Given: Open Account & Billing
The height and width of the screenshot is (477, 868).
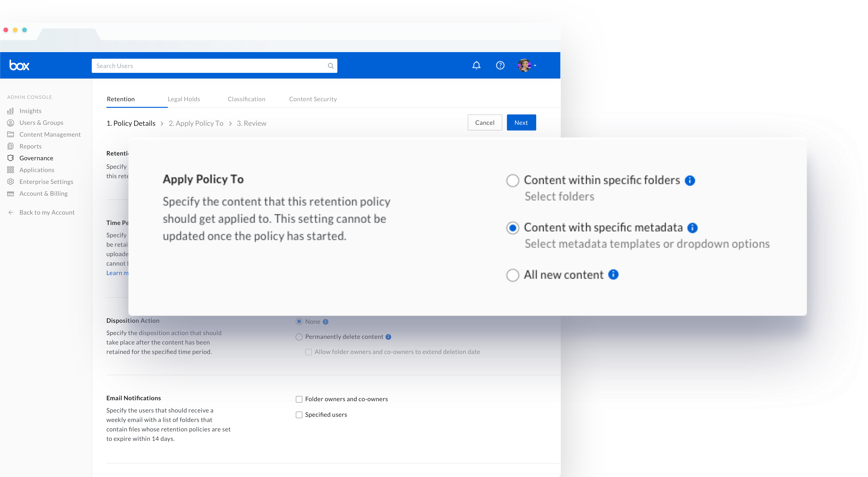Looking at the screenshot, I should (x=43, y=193).
